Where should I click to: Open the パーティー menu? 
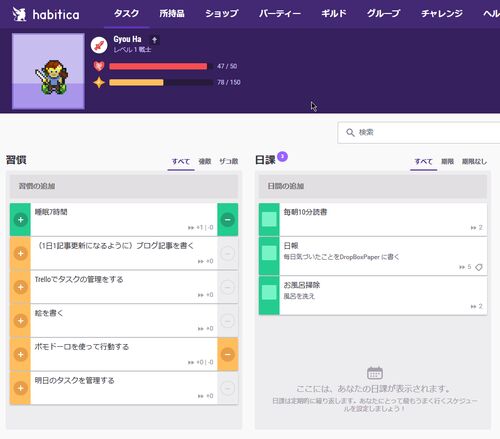coord(280,14)
